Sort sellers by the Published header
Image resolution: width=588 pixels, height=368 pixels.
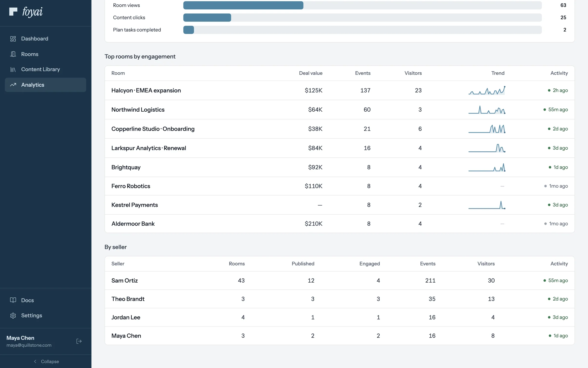(303, 264)
